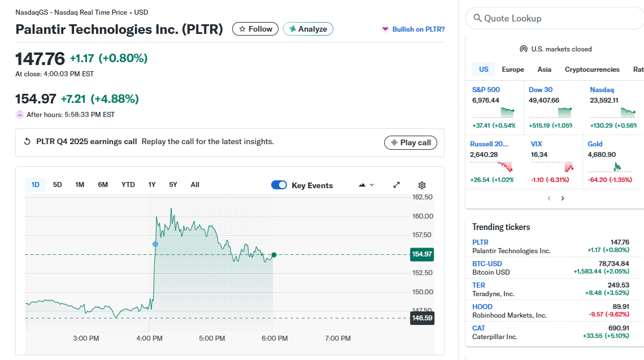Image resolution: width=644 pixels, height=360 pixels.
Task: Click the earnings call replay icon
Action: tap(27, 142)
